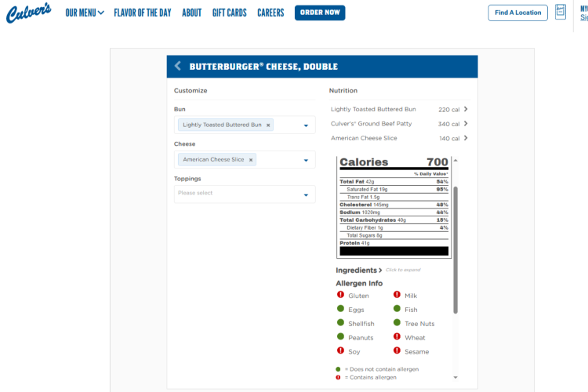Click the nutrition panel scrollbar thumb

pos(456,250)
